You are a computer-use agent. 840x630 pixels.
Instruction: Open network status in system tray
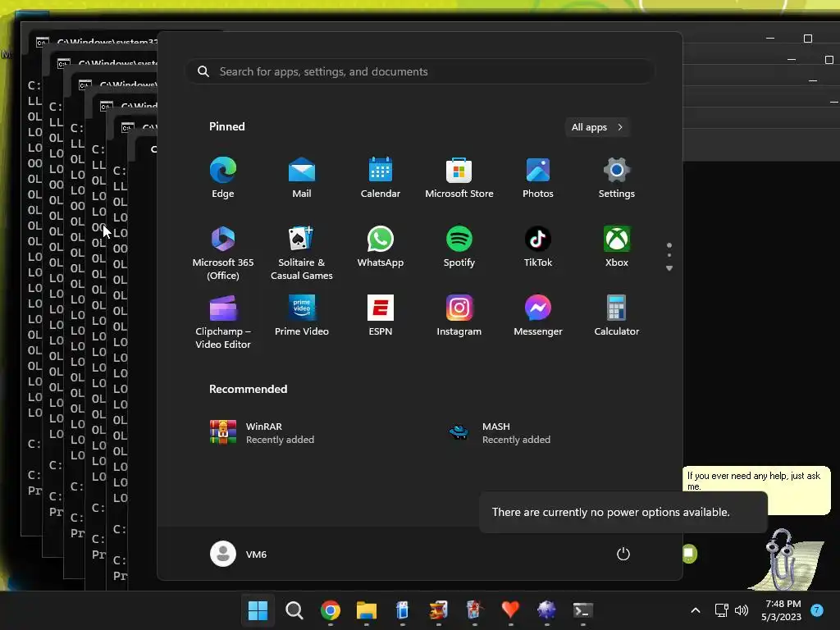[722, 610]
